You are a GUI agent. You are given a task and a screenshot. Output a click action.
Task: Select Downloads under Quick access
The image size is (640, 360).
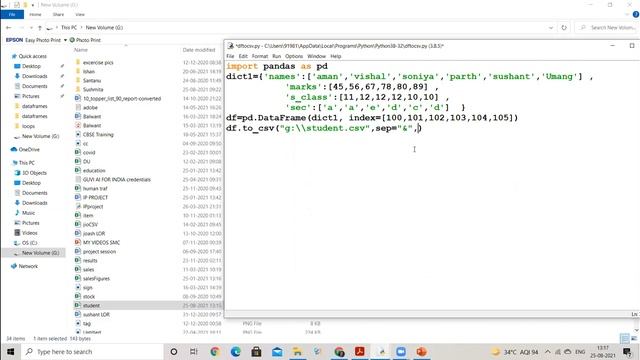coord(34,76)
